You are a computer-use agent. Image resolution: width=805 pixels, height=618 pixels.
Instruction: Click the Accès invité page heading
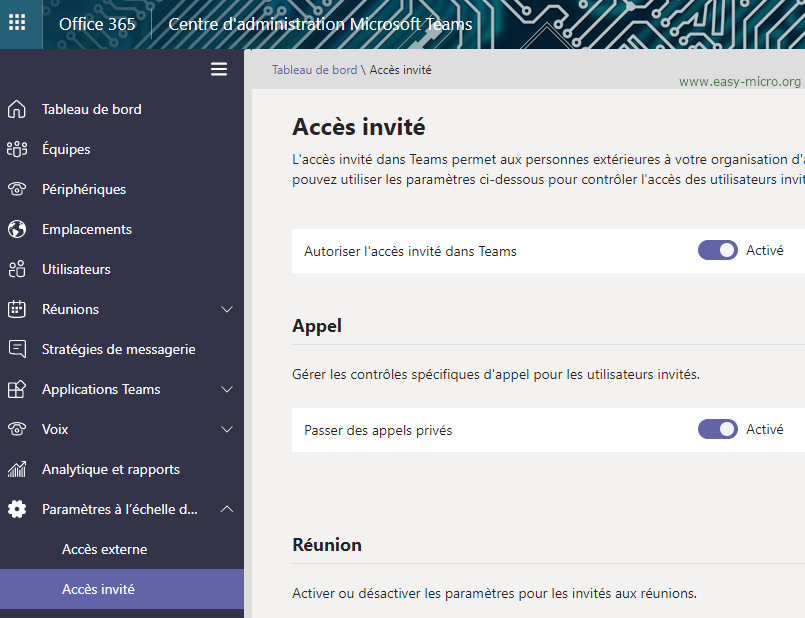pyautogui.click(x=358, y=127)
